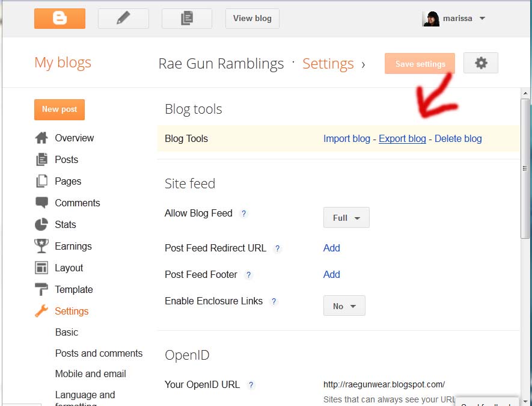The height and width of the screenshot is (406, 532).
Task: Click the Pages icon
Action: [x=41, y=181]
